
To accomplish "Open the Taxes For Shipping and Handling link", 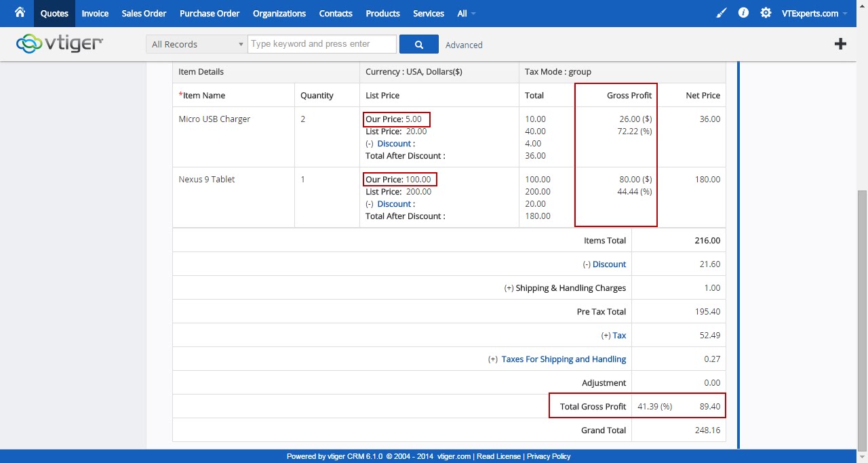I will click(x=564, y=359).
